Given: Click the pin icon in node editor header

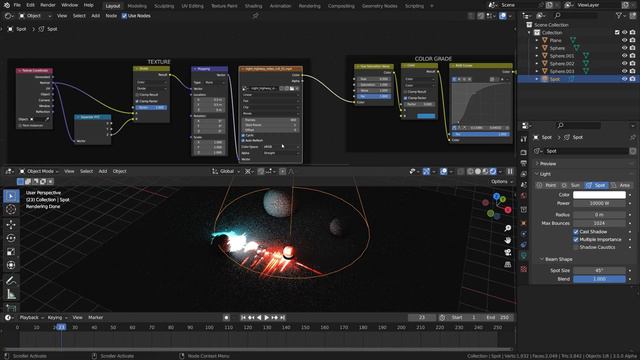Looking at the screenshot, I should [x=256, y=16].
